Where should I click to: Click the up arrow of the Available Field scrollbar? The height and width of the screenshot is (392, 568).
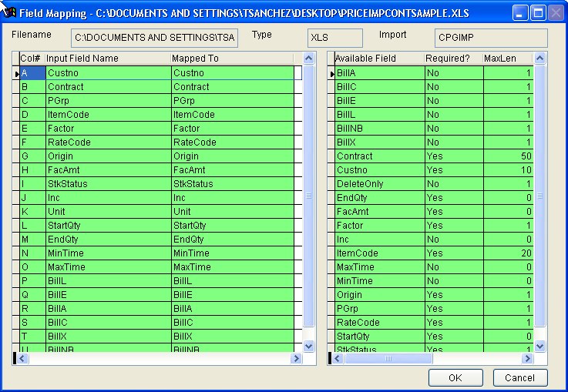(x=540, y=59)
